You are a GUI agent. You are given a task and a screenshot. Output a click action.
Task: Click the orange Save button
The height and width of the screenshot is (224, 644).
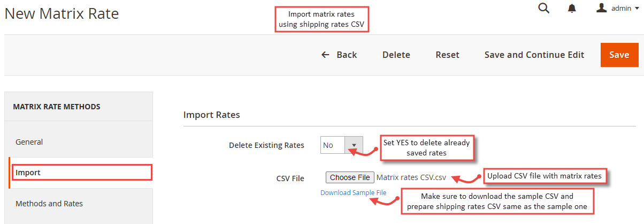(619, 55)
